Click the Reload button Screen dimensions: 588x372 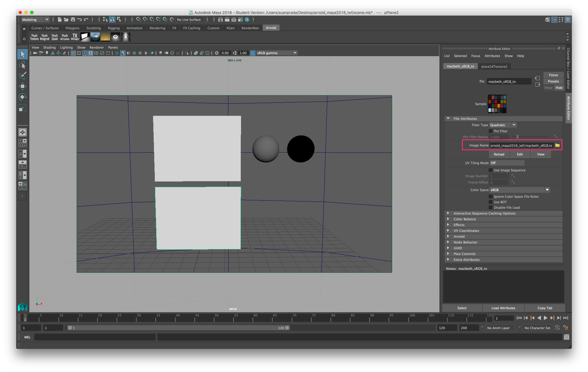click(499, 154)
